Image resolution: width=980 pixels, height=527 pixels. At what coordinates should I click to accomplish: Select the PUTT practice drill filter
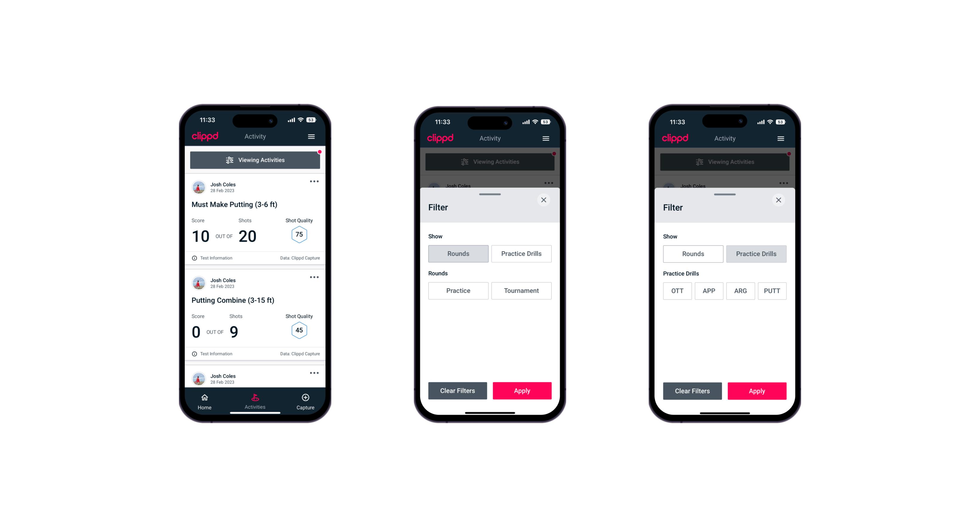click(x=772, y=291)
